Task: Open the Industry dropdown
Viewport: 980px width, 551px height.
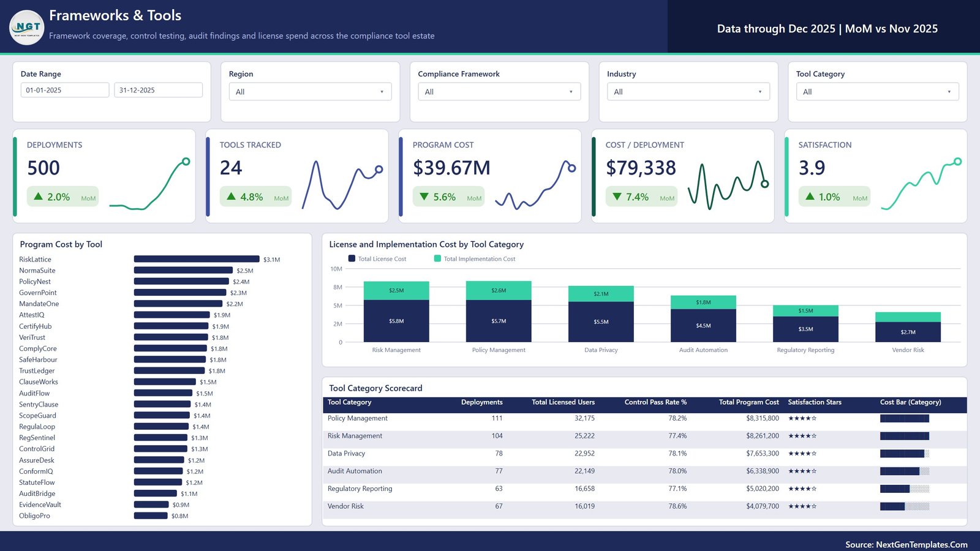Action: pos(688,92)
